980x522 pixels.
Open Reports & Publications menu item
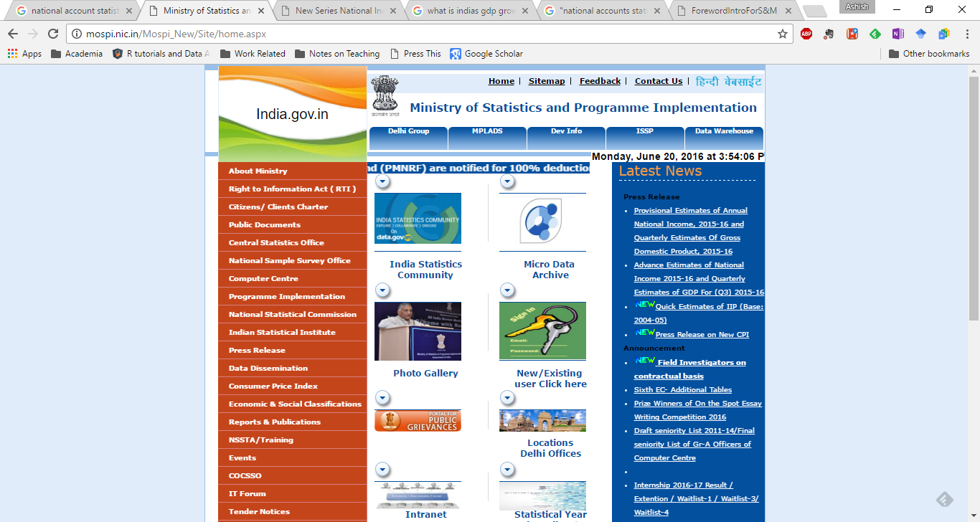click(293, 422)
